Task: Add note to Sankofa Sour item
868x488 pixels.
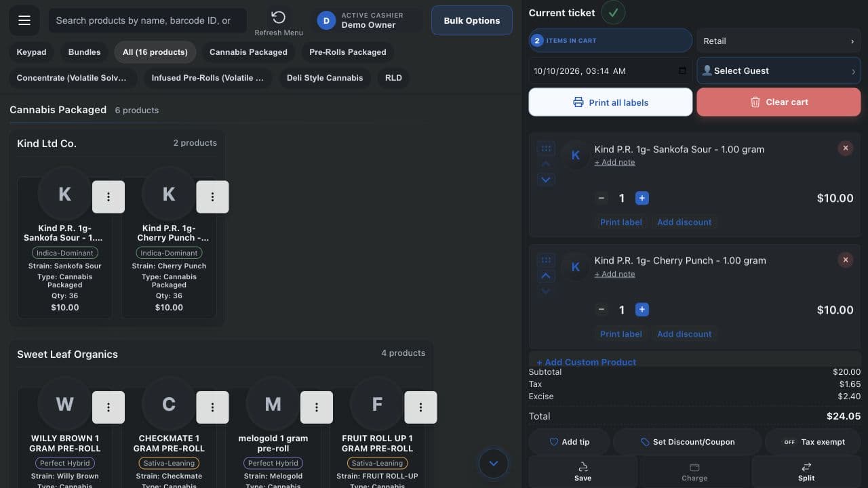Action: 615,163
